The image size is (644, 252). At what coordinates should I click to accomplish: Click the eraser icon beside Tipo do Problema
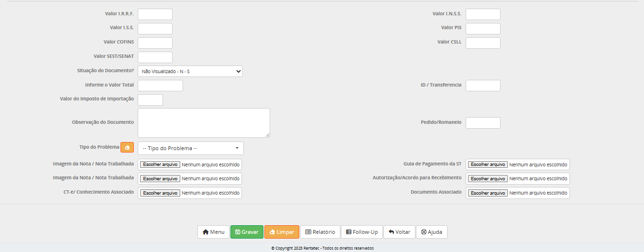click(127, 148)
